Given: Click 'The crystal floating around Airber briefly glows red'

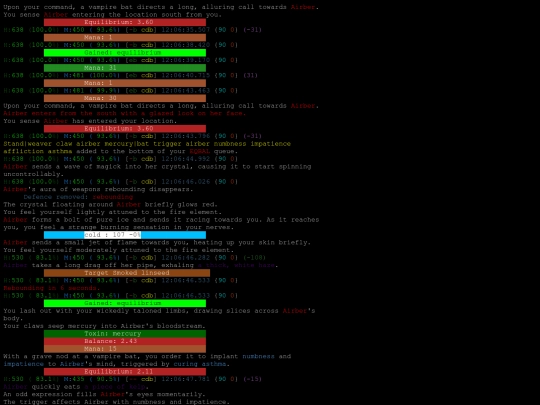Looking at the screenshot, I should click(x=110, y=204).
